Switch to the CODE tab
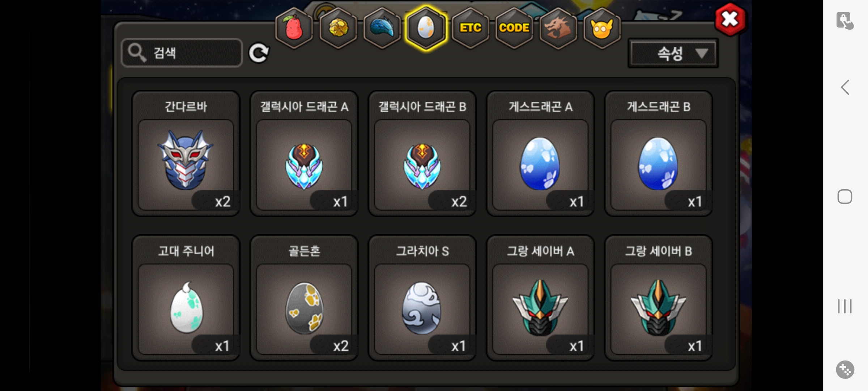Image resolution: width=868 pixels, height=391 pixels. coord(514,28)
